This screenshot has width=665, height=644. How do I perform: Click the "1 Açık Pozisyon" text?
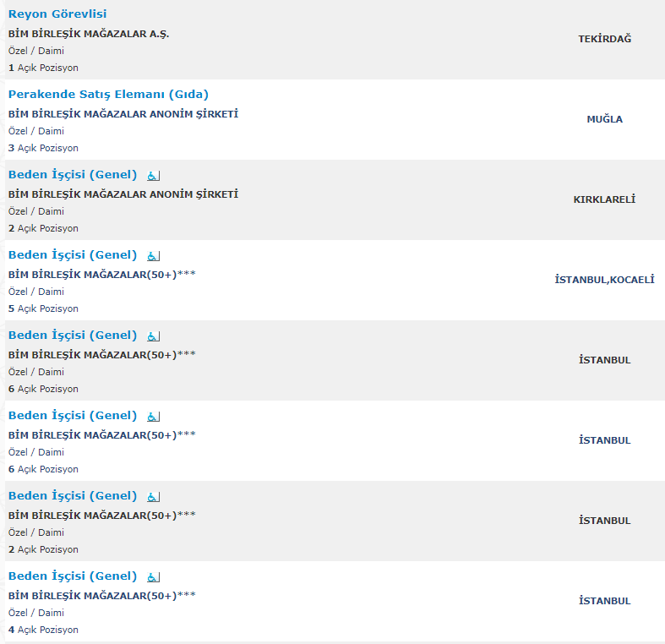pos(43,68)
